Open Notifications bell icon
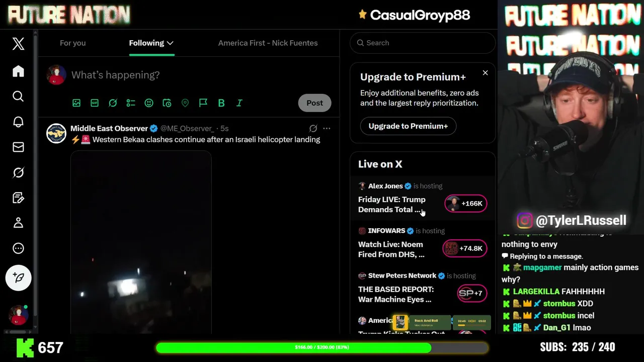Image resolution: width=644 pixels, height=362 pixels. pyautogui.click(x=18, y=122)
